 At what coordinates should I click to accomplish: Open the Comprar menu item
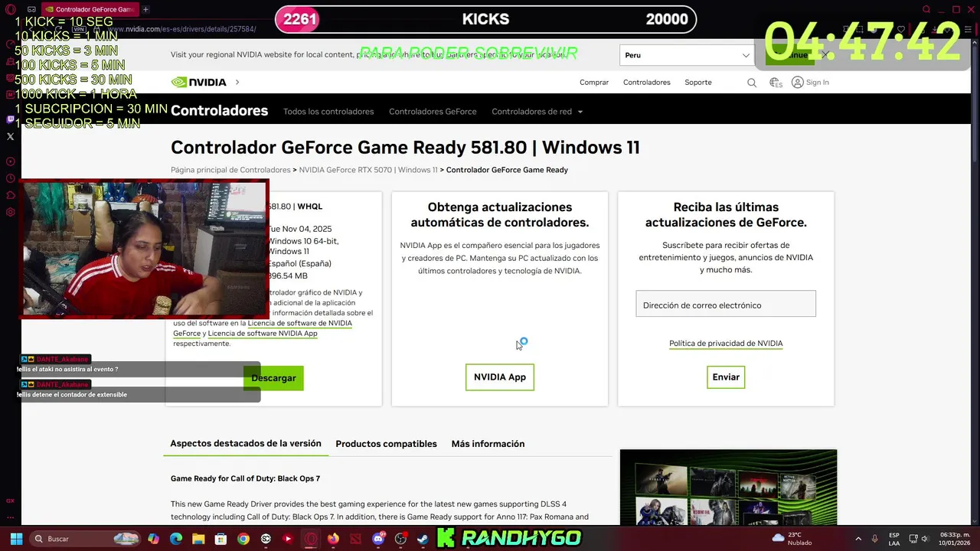coord(594,82)
